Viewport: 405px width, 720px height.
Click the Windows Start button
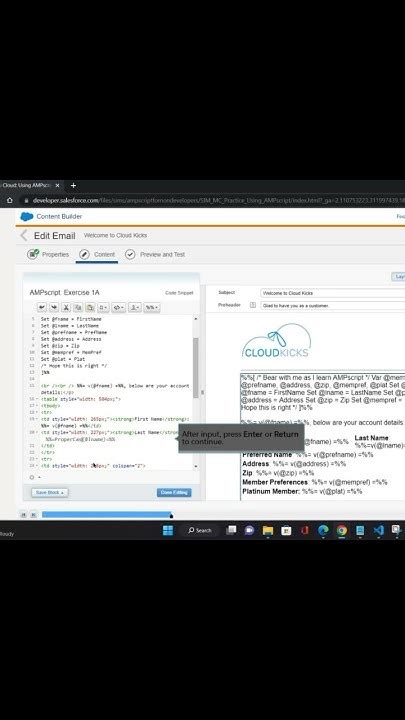(168, 530)
